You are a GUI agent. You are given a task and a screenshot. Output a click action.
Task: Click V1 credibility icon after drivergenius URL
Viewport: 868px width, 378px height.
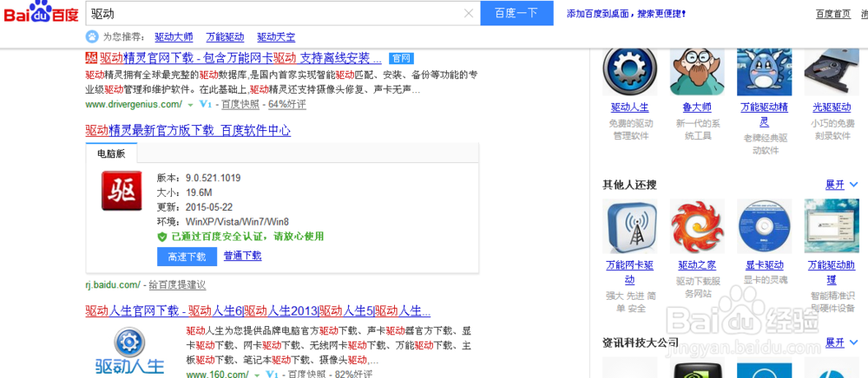(x=206, y=104)
